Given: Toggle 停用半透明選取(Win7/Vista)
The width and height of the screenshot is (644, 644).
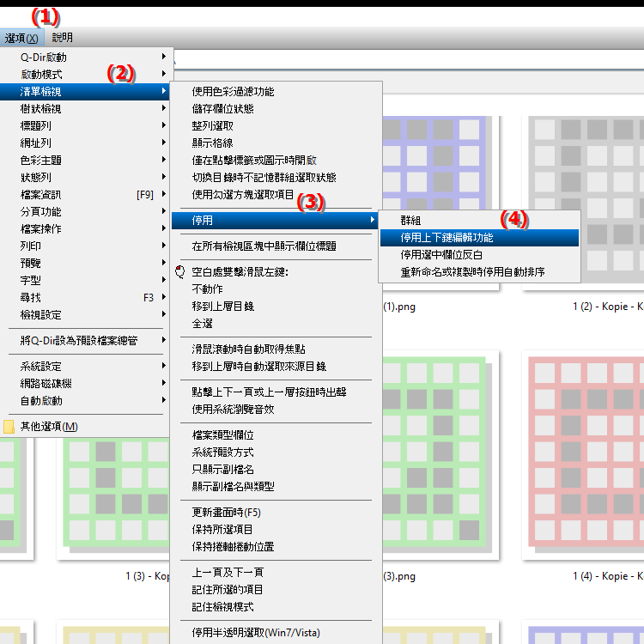Looking at the screenshot, I should point(276,633).
